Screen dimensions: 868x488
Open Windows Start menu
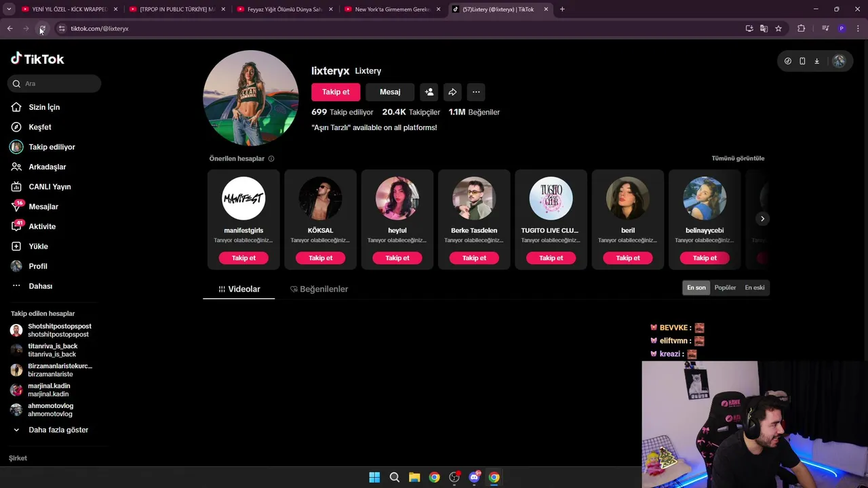(x=374, y=477)
